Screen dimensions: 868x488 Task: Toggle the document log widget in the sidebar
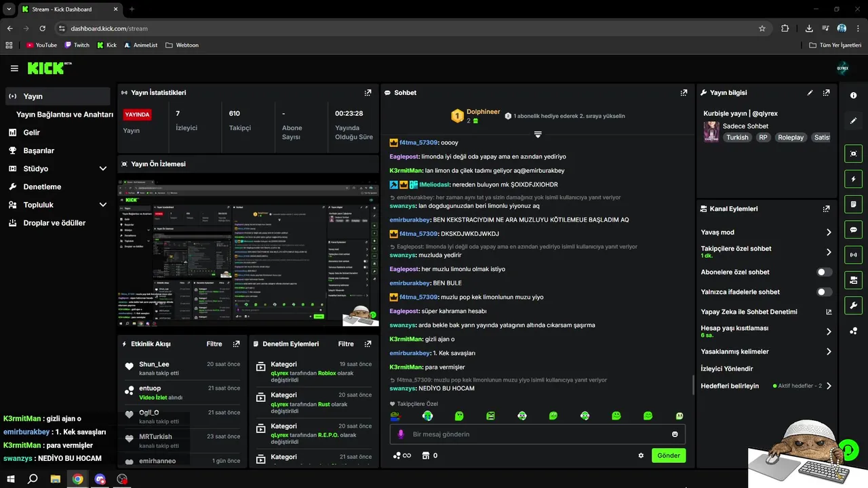coord(854,204)
